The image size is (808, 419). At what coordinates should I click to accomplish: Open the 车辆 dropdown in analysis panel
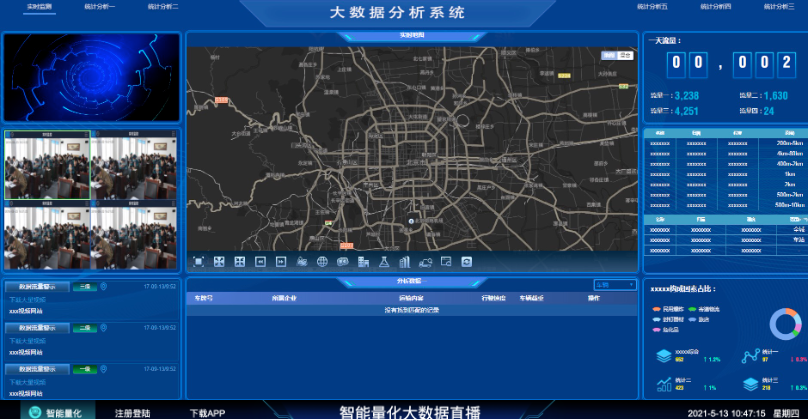coord(615,285)
